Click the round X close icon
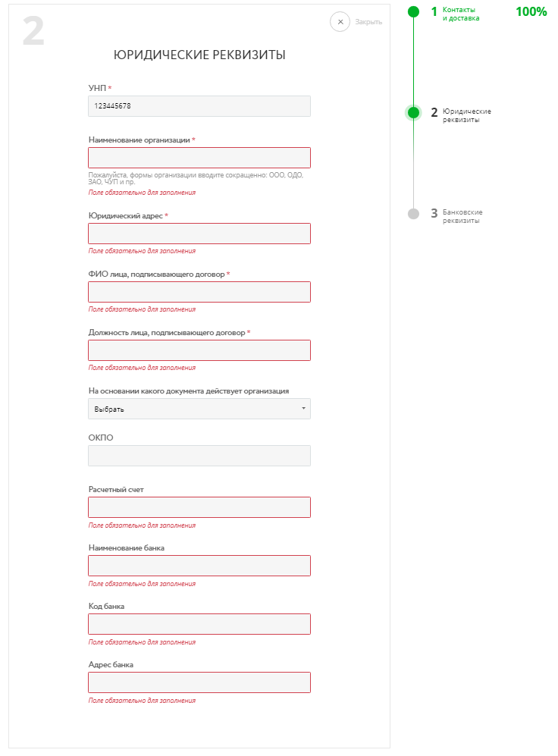 tap(340, 22)
